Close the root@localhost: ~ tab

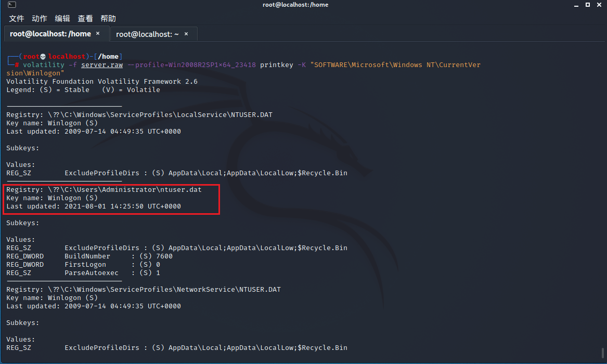[186, 33]
